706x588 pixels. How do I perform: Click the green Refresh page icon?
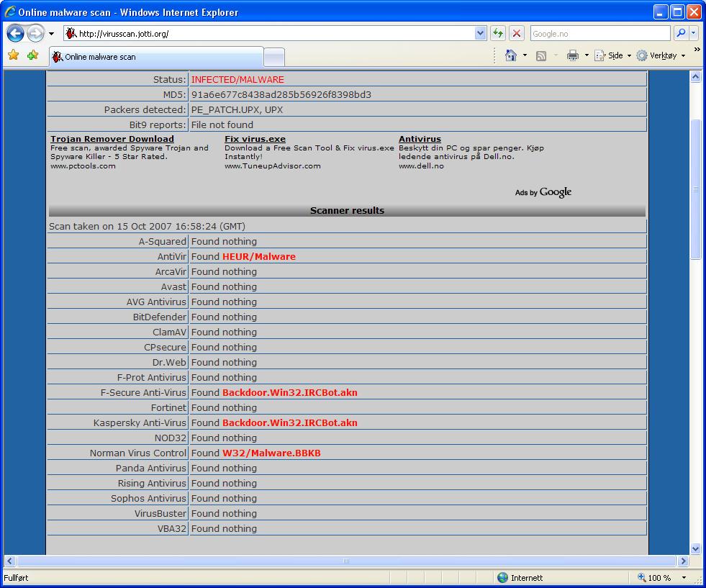(x=498, y=33)
